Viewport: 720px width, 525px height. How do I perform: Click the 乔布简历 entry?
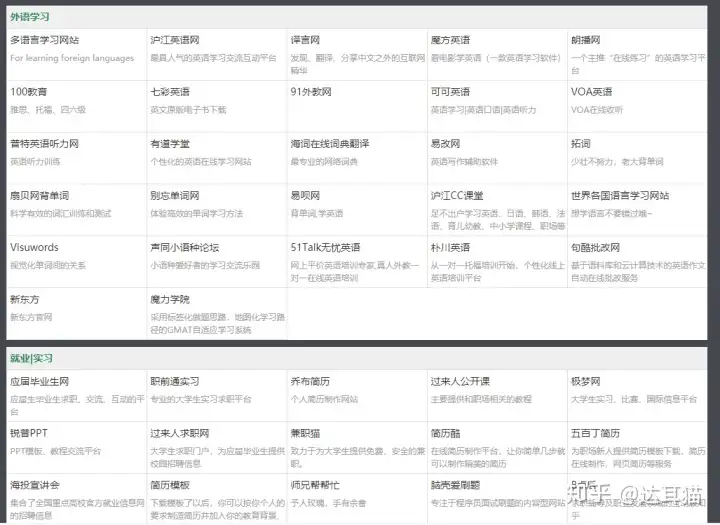310,381
